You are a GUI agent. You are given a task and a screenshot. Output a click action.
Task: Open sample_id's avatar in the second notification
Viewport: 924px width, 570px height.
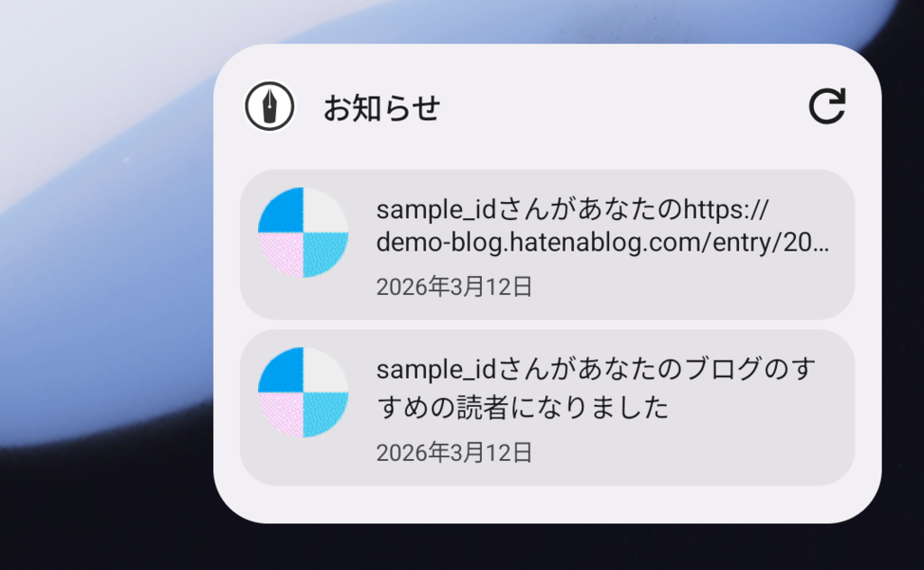pyautogui.click(x=303, y=392)
